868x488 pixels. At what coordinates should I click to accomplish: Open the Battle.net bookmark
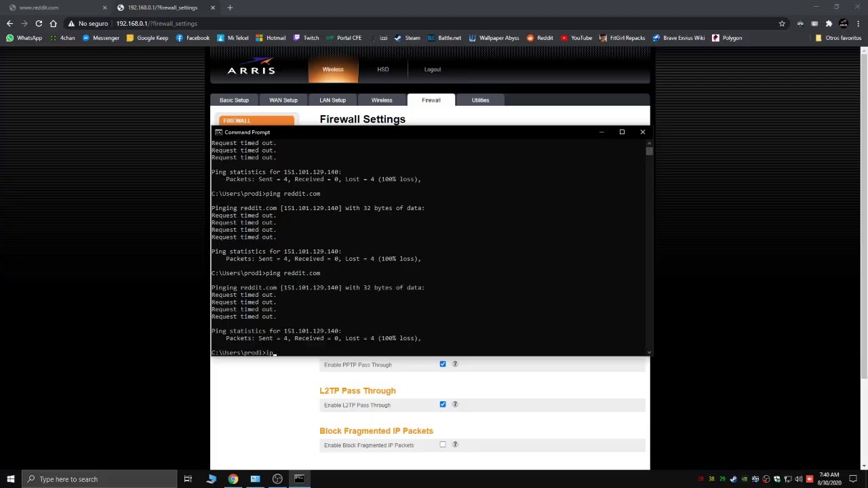pyautogui.click(x=444, y=38)
